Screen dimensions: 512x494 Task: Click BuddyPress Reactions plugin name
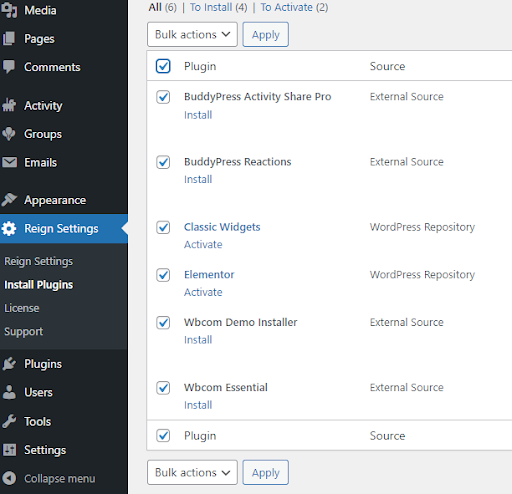click(238, 162)
